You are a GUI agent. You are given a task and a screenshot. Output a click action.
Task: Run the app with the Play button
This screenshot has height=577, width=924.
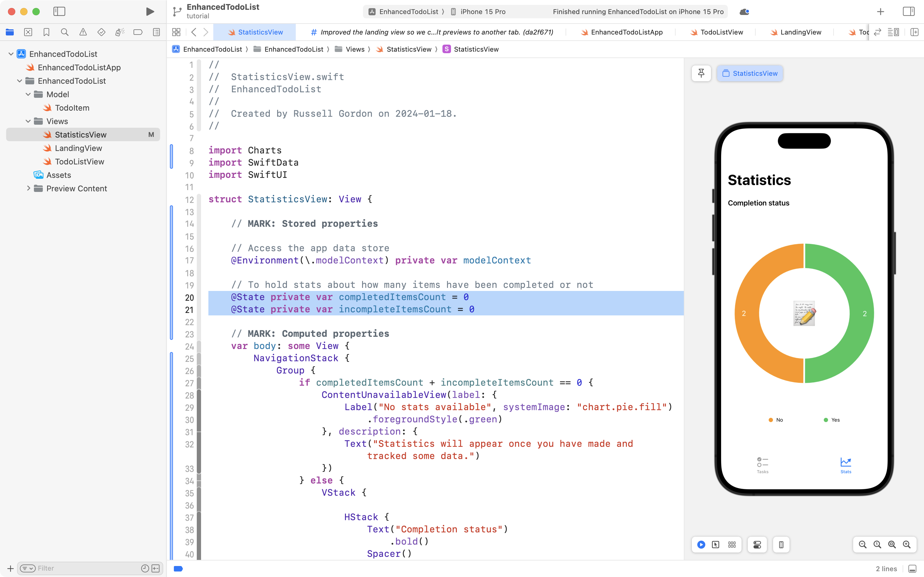tap(149, 11)
